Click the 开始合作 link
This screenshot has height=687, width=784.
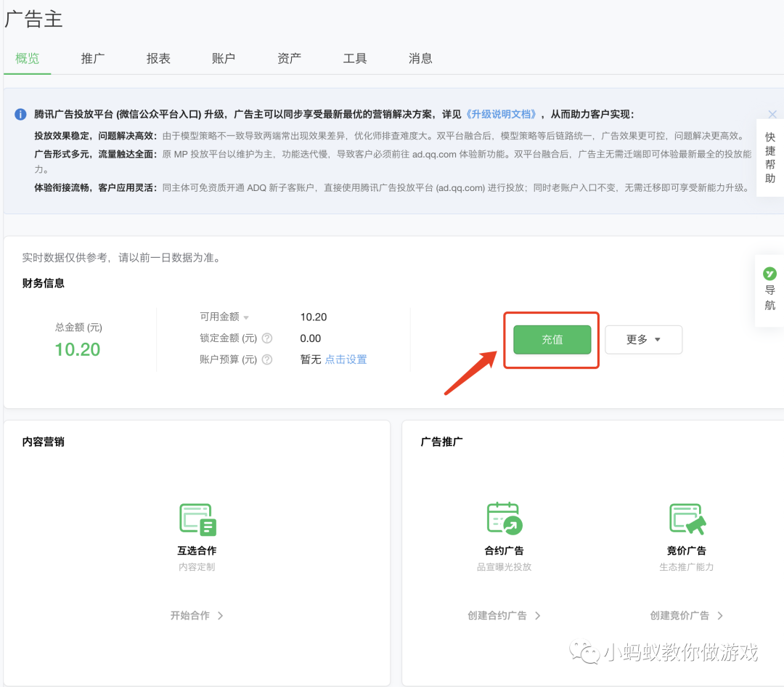(x=190, y=615)
